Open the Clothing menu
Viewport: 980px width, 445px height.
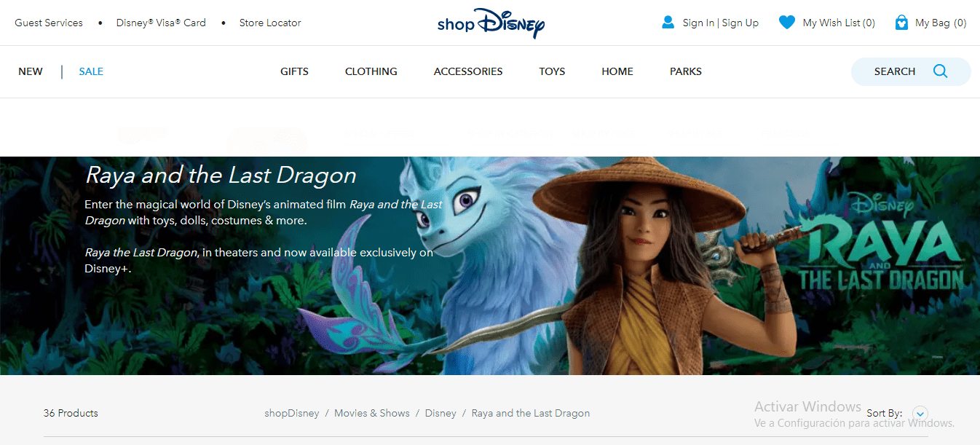(x=371, y=71)
